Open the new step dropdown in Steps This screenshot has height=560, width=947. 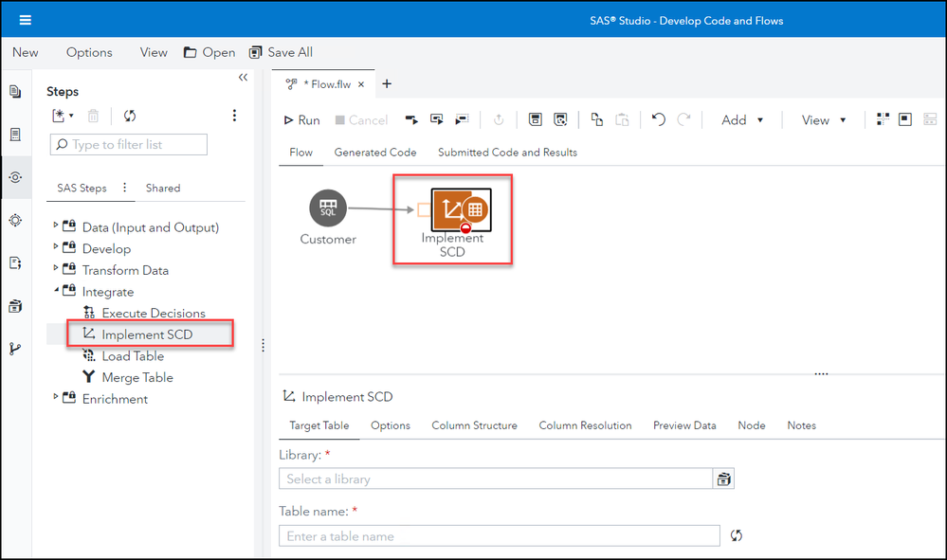63,116
